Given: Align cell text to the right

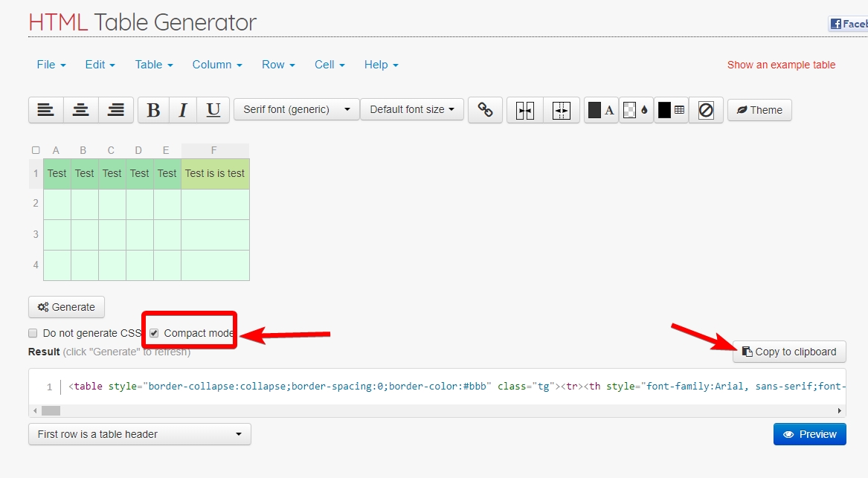Looking at the screenshot, I should (x=115, y=110).
